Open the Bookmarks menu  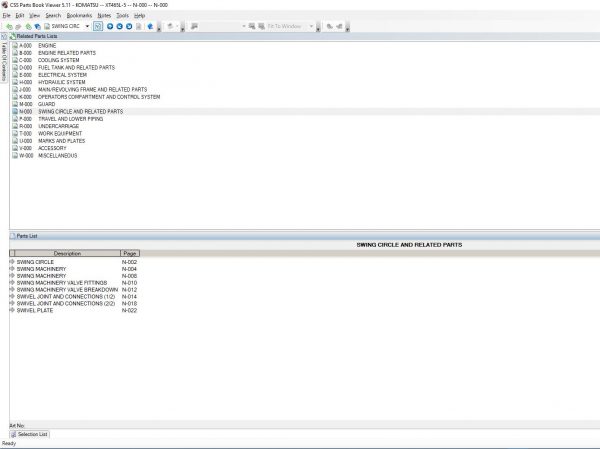point(79,16)
